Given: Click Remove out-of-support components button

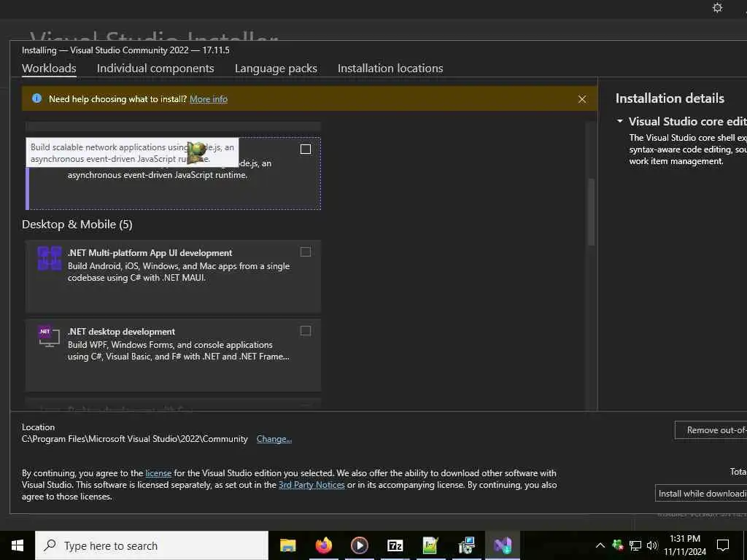Looking at the screenshot, I should click(711, 430).
